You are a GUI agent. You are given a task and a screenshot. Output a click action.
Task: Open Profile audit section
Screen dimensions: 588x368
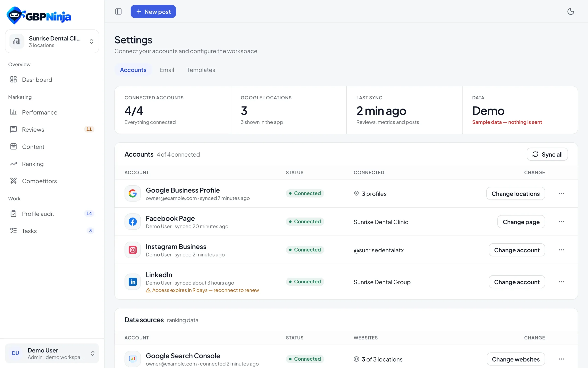(52, 214)
